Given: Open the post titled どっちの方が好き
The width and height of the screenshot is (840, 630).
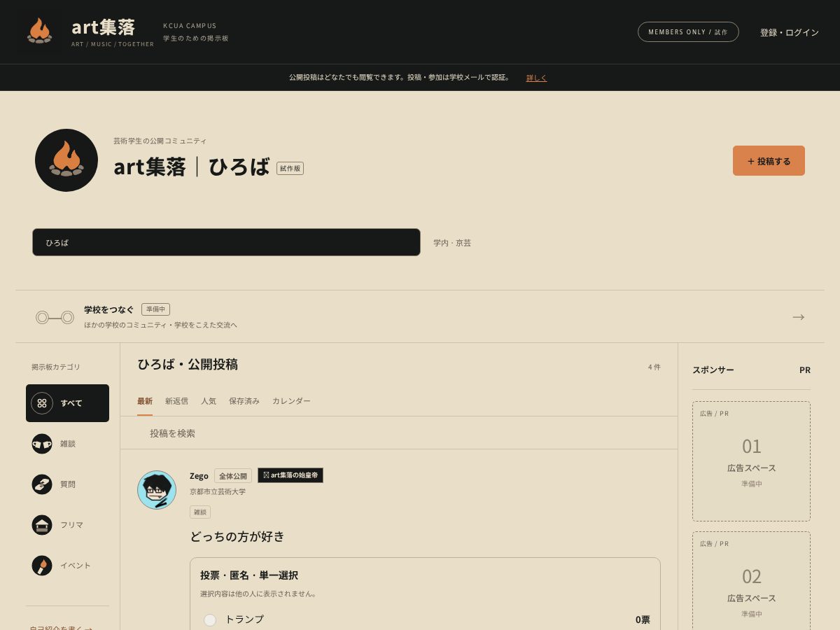Looking at the screenshot, I should point(237,537).
